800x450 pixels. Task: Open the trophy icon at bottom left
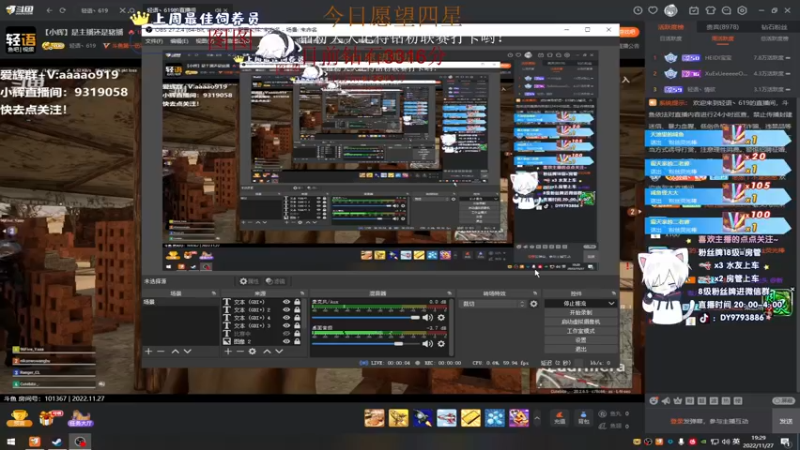pos(19,418)
